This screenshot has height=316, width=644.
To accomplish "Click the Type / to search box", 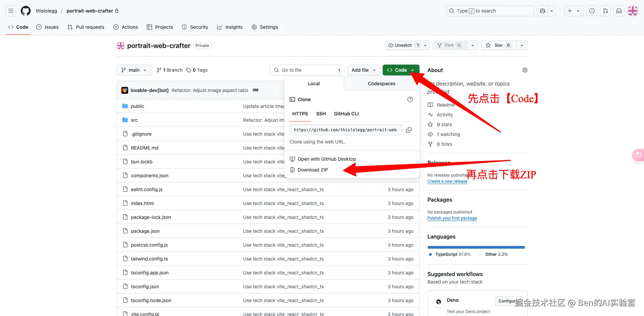I will click(490, 11).
